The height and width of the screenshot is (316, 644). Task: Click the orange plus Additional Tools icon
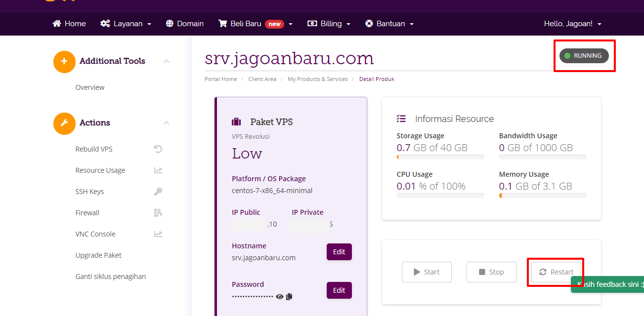tap(64, 62)
